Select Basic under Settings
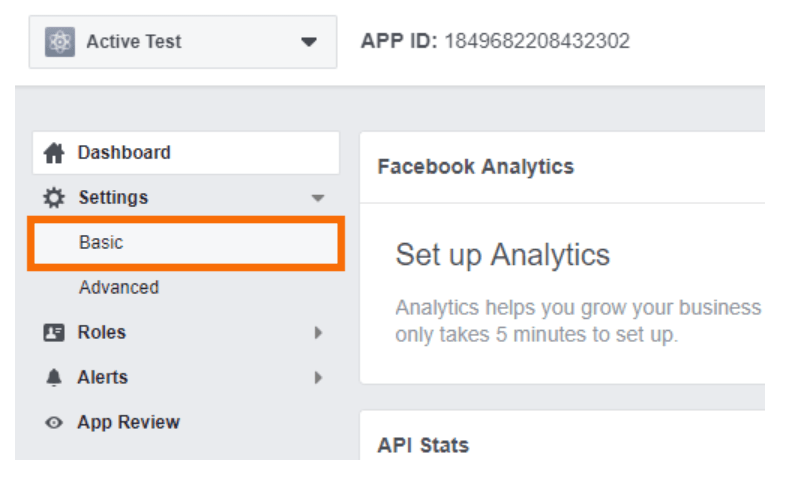 pos(186,243)
